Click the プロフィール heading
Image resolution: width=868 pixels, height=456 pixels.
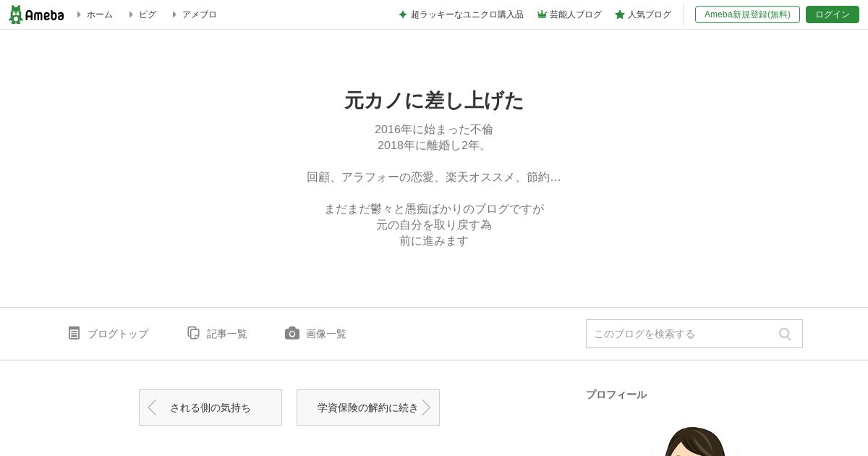(616, 394)
